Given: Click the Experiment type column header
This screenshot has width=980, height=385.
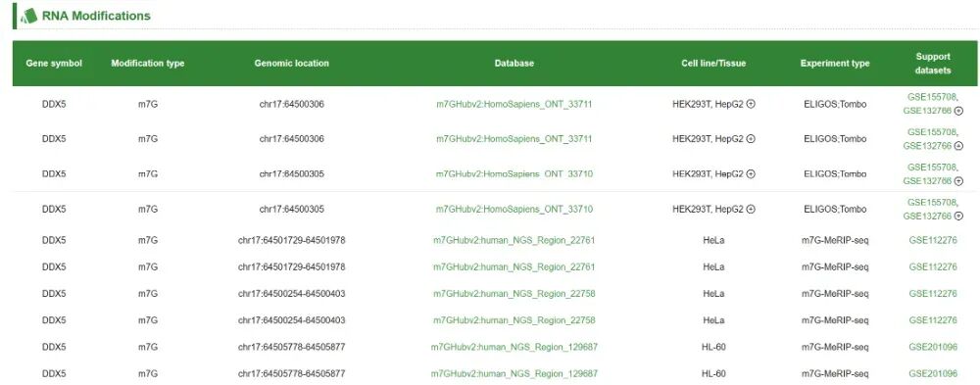Looking at the screenshot, I should [834, 63].
